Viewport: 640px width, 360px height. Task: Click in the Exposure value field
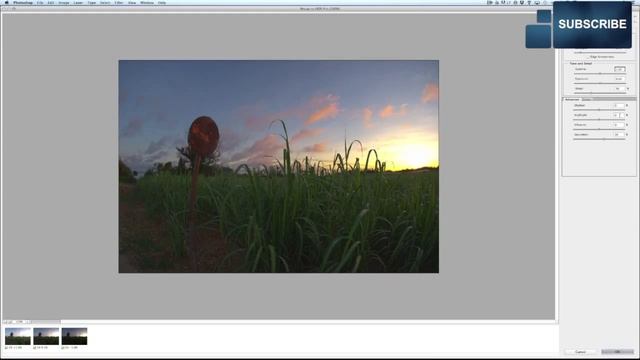[x=620, y=79]
